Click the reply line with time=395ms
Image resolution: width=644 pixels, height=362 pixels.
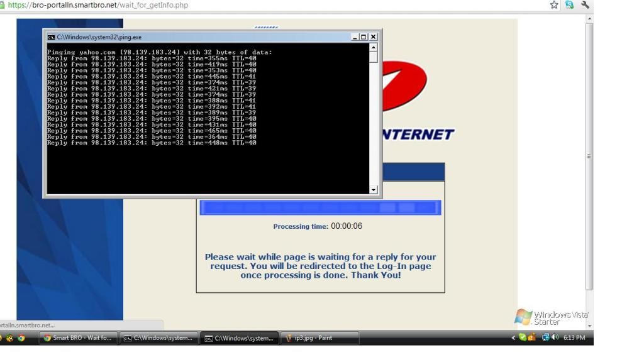(x=152, y=119)
